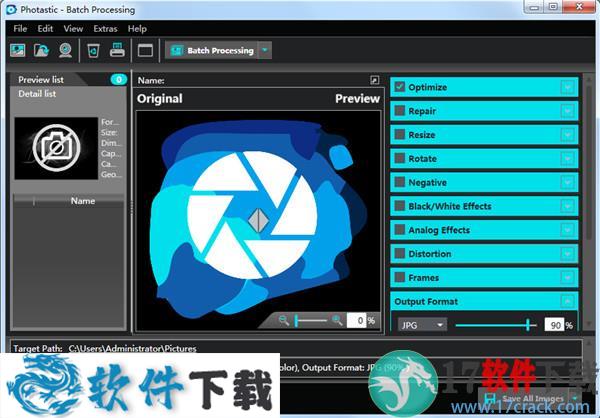This screenshot has width=600, height=418.
Task: Expand the Frames section arrow
Action: pyautogui.click(x=567, y=278)
